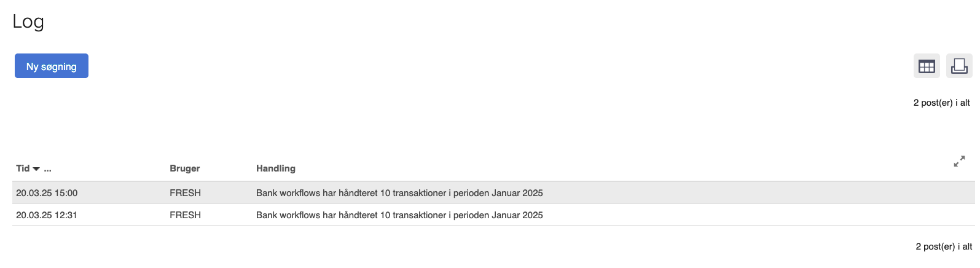Expand the table to fullscreen

tap(959, 162)
